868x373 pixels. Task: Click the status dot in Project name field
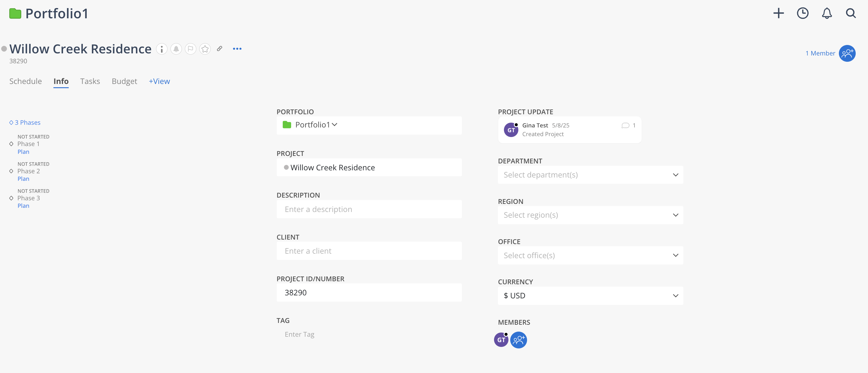click(x=286, y=167)
